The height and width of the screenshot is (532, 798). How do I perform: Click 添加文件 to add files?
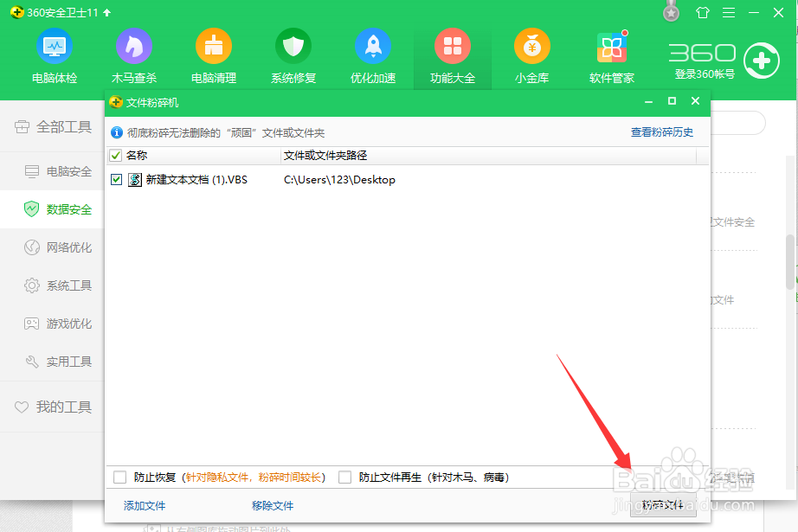(144, 505)
